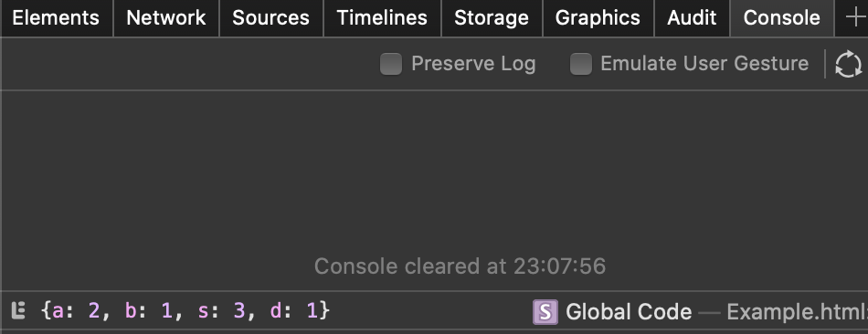Tick the Emulate User Gesture checkbox
Viewport: 868px width, 334px height.
tap(581, 64)
